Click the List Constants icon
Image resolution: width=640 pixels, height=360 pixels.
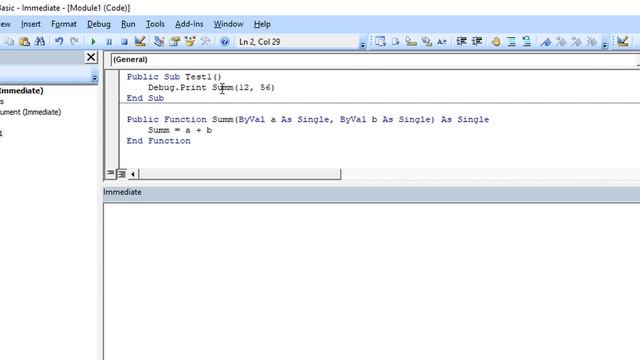click(396, 41)
